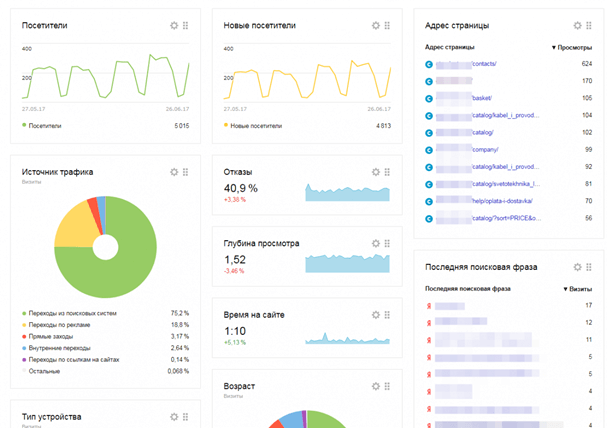This screenshot has width=607, height=428.
Task: Click the green slice of traffic pie chart
Action: click(x=120, y=270)
